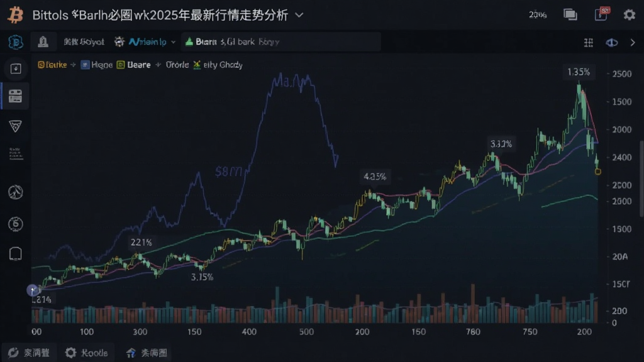Open notifications icon with red badge

click(602, 14)
